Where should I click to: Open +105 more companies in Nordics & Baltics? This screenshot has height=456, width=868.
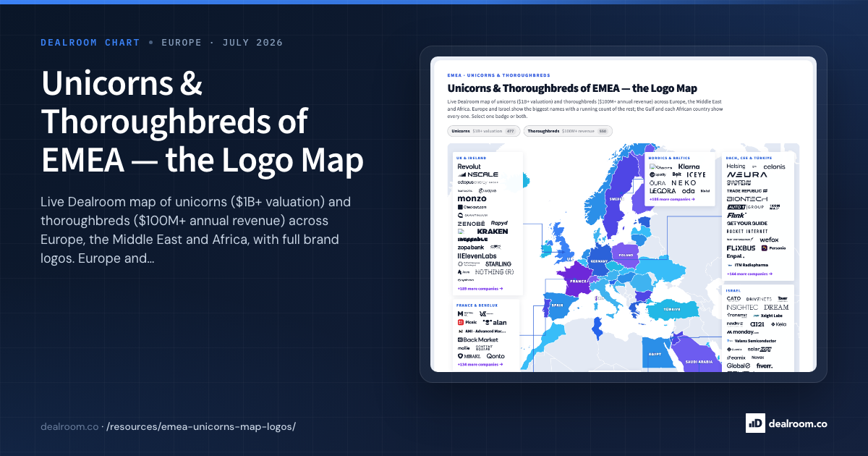point(672,199)
